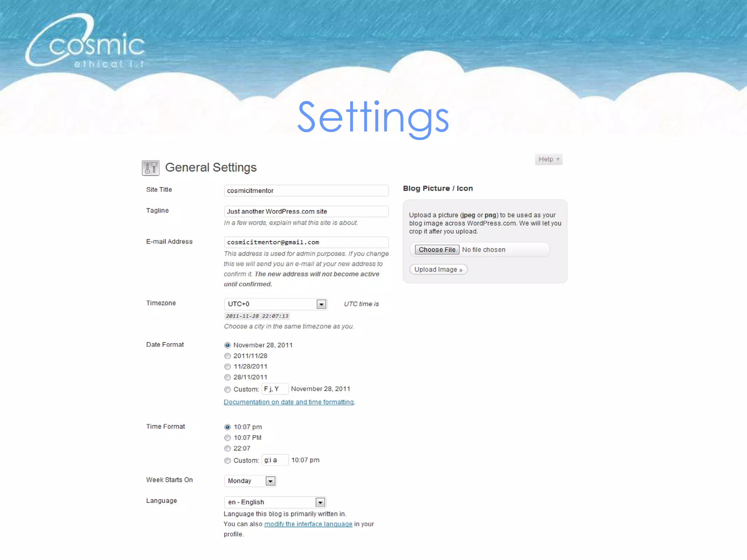This screenshot has height=560, width=747.
Task: Click the General Settings tools icon
Action: tap(150, 168)
